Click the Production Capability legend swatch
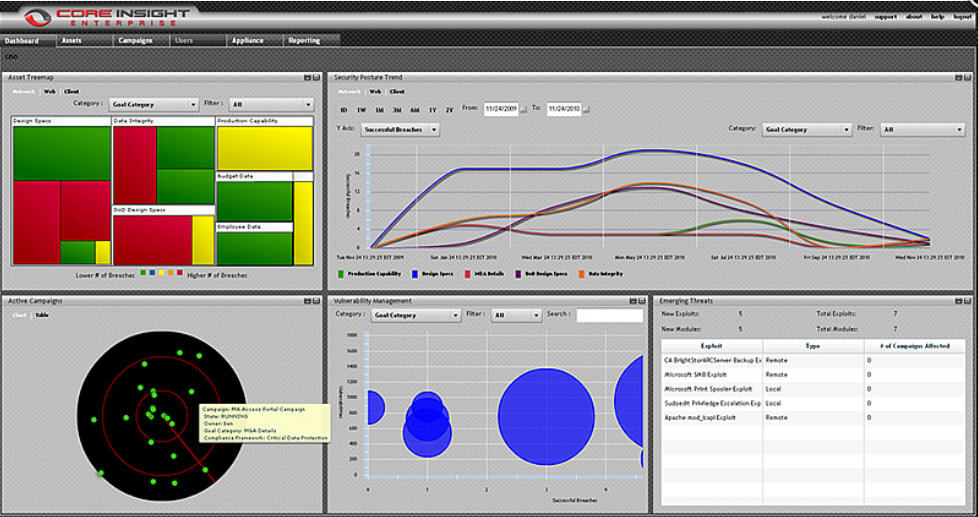Viewport: 978px width, 517px height. click(x=341, y=274)
